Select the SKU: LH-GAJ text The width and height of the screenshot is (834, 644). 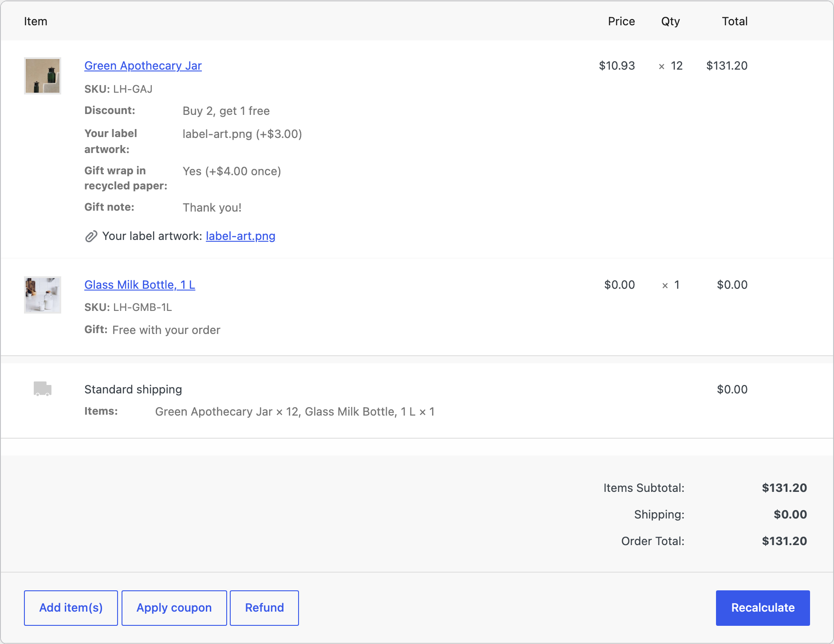118,89
